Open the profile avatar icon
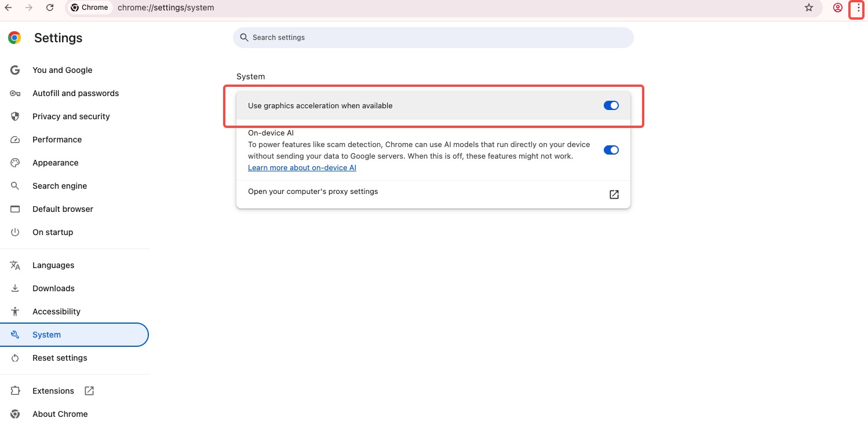The height and width of the screenshot is (436, 868). (x=837, y=8)
